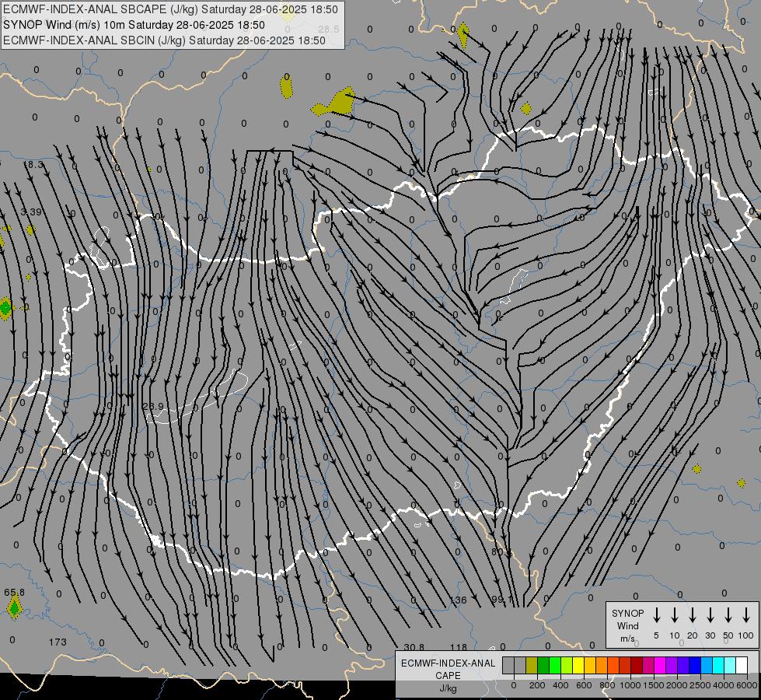
Task: Click the 173 value on the map
Action: point(58,642)
